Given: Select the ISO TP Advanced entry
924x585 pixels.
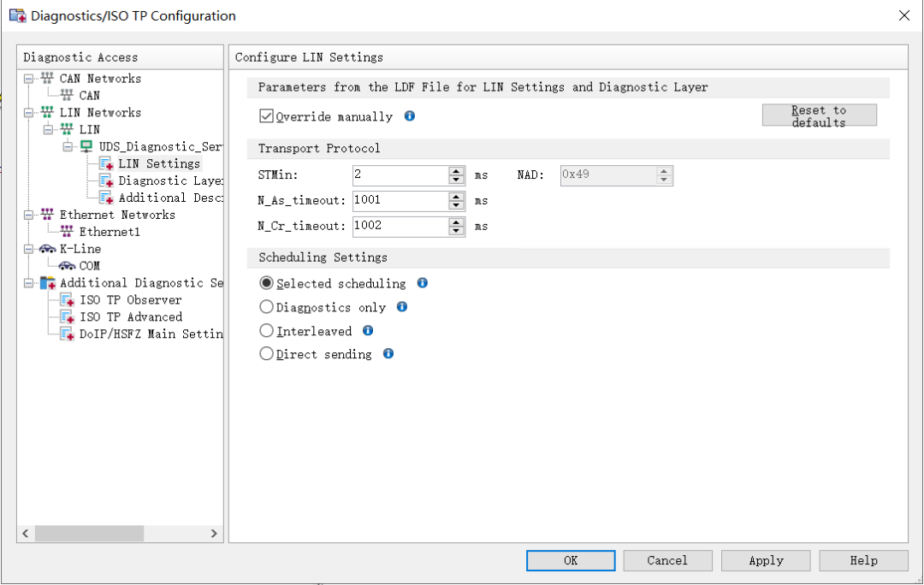Looking at the screenshot, I should coord(130,317).
